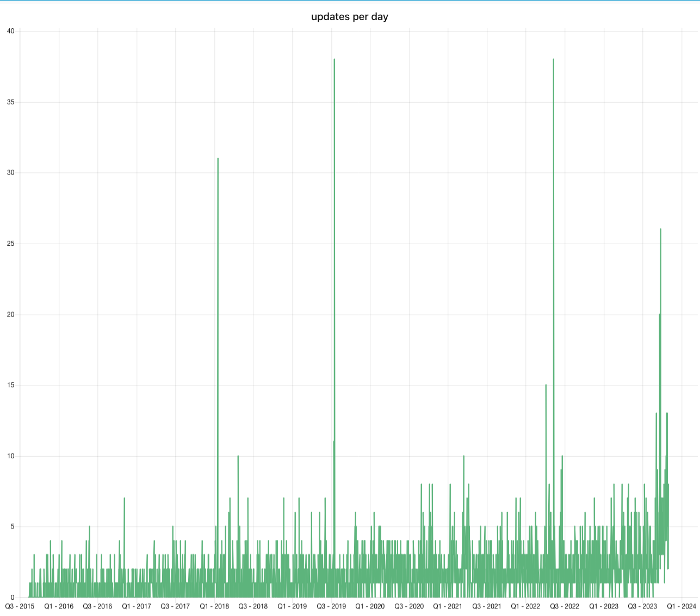Click the x-axis label Q1 - 2023

pos(604,606)
